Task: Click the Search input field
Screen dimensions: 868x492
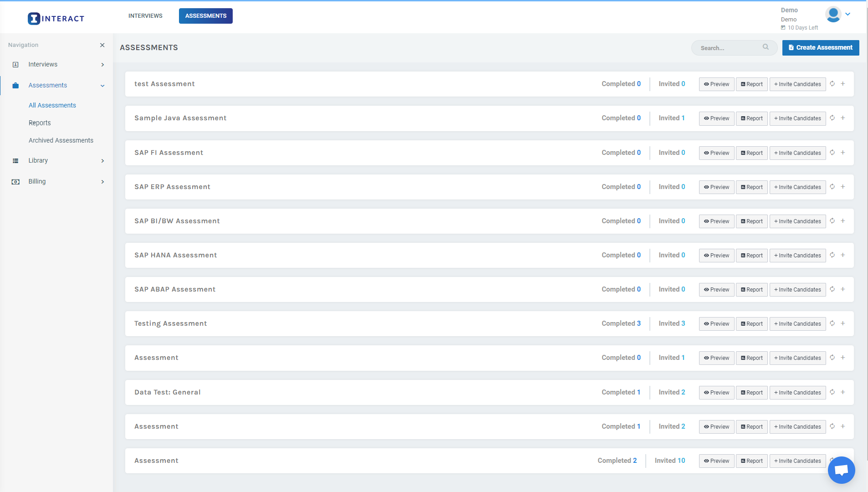Action: (x=734, y=48)
